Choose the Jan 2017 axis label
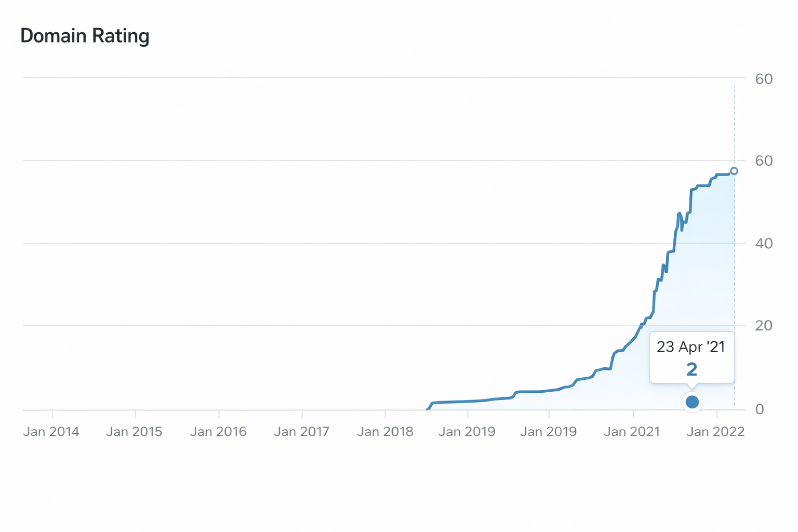This screenshot has width=798, height=532. [x=301, y=432]
